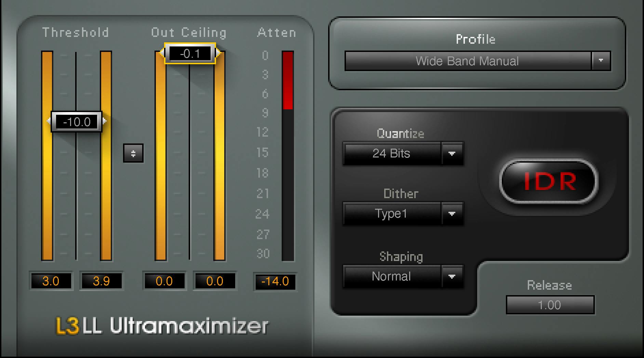Click the Release value field 1.00
644x358 pixels.
(x=550, y=305)
